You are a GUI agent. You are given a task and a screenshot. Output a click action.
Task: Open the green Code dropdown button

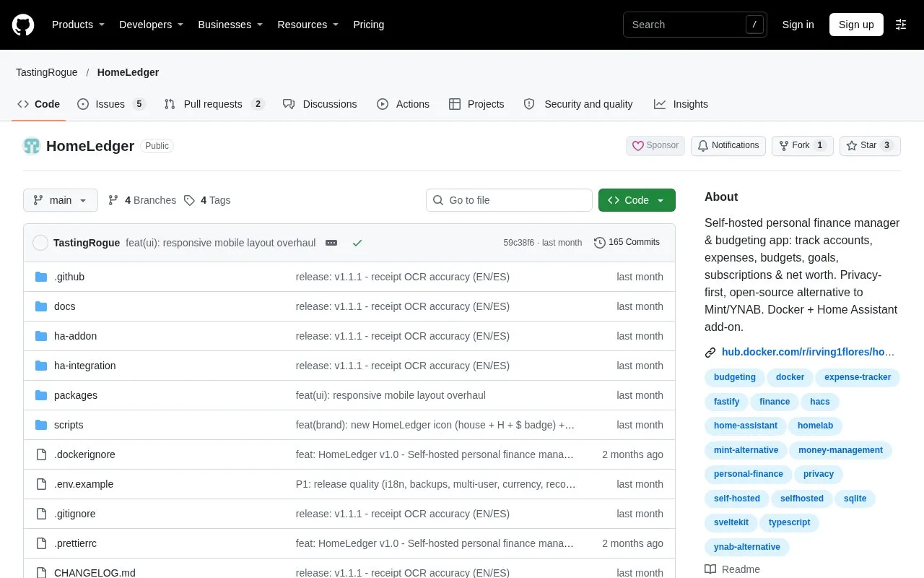coord(637,200)
